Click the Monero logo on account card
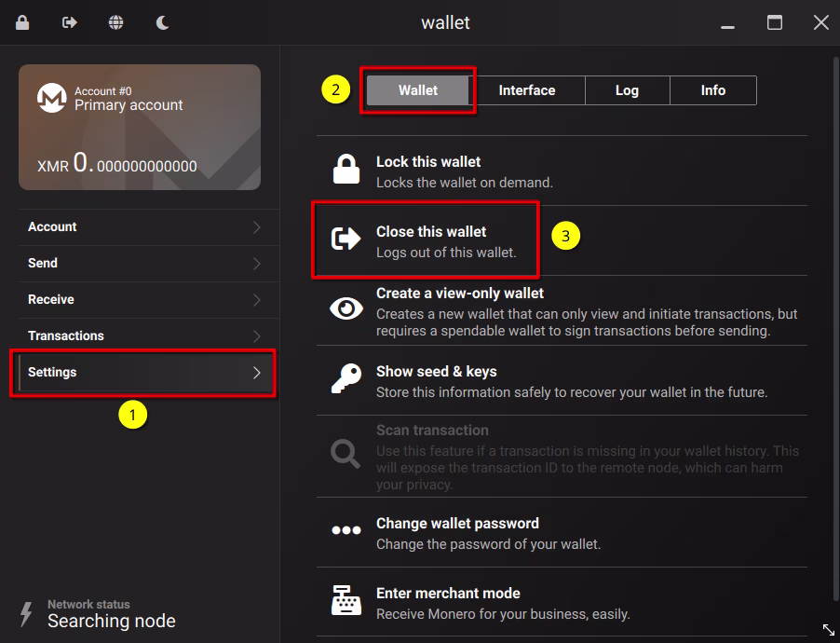This screenshot has width=840, height=643. 51,98
